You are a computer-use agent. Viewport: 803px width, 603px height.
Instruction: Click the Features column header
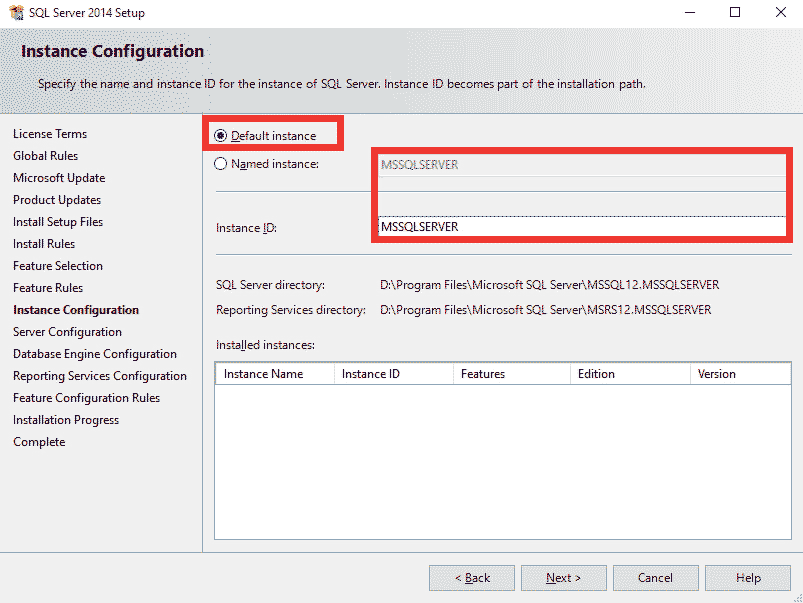pyautogui.click(x=483, y=373)
